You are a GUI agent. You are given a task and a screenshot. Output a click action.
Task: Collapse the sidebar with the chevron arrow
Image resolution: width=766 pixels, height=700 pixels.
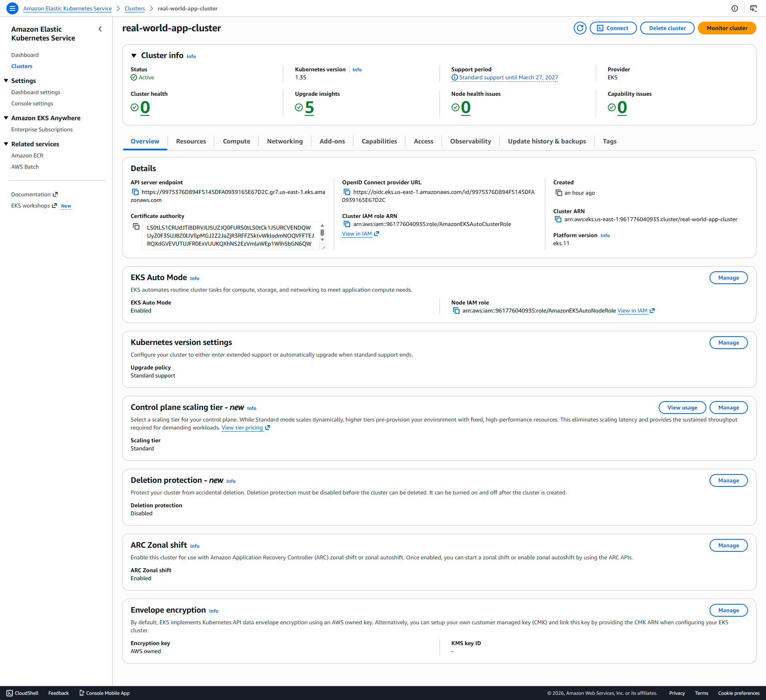pyautogui.click(x=100, y=29)
